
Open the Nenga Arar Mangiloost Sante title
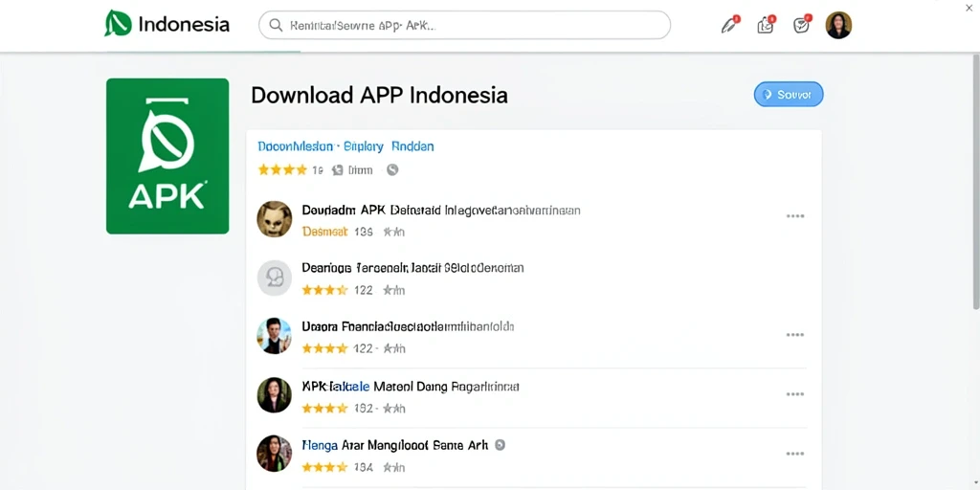(395, 445)
